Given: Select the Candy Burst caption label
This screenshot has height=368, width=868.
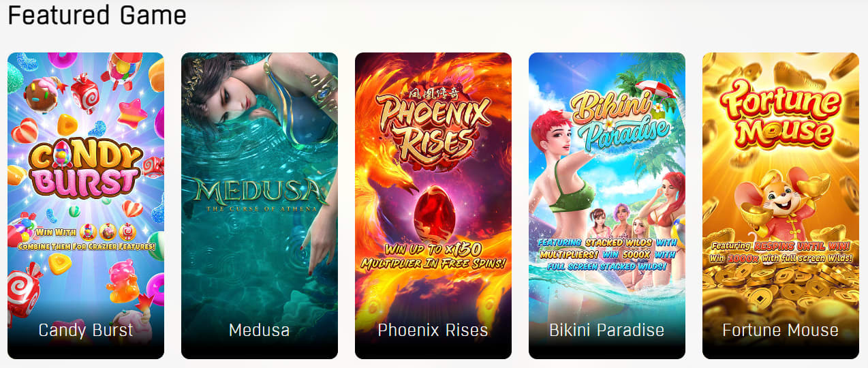Looking at the screenshot, I should pos(86,331).
